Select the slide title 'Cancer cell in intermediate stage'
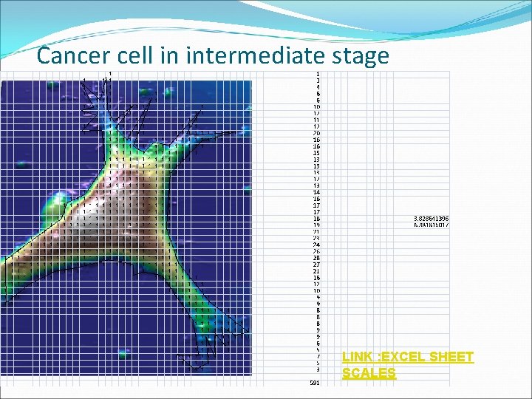The width and height of the screenshot is (532, 399). [213, 55]
